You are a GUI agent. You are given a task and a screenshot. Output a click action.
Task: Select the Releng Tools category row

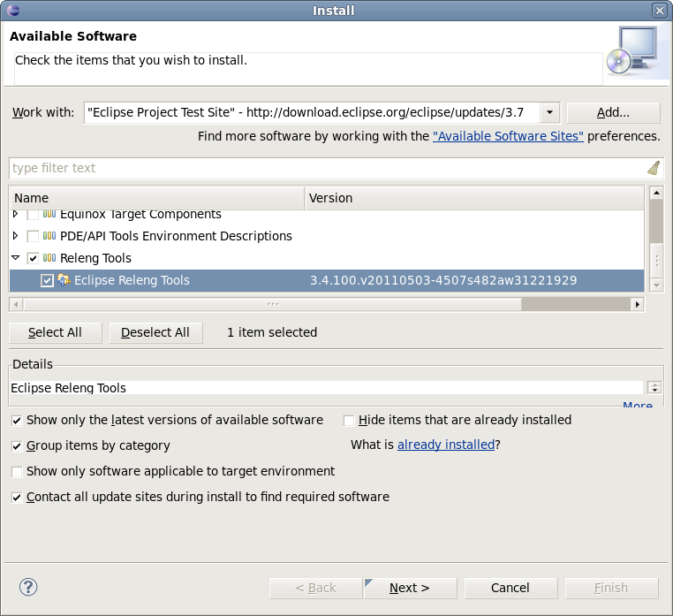[327, 258]
